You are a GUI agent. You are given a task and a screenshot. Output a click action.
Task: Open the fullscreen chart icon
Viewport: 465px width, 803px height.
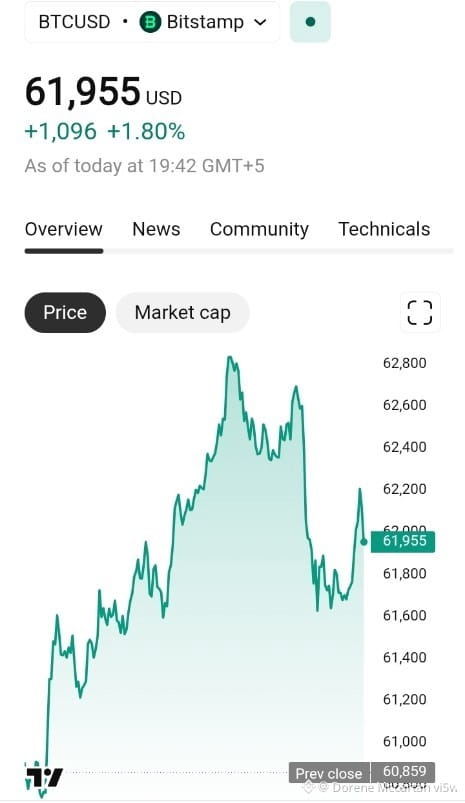419,312
